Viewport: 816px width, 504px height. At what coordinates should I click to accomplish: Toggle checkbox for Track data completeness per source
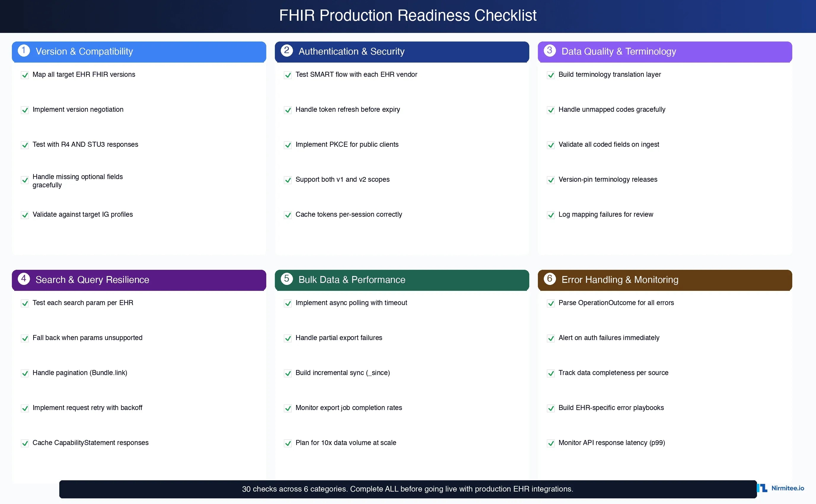pyautogui.click(x=551, y=373)
